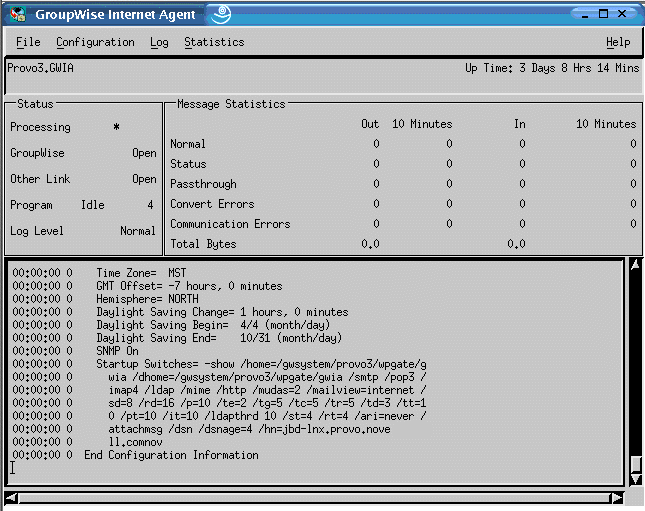The height and width of the screenshot is (511, 645).
Task: Click the Other Link status label
Action: (40, 179)
